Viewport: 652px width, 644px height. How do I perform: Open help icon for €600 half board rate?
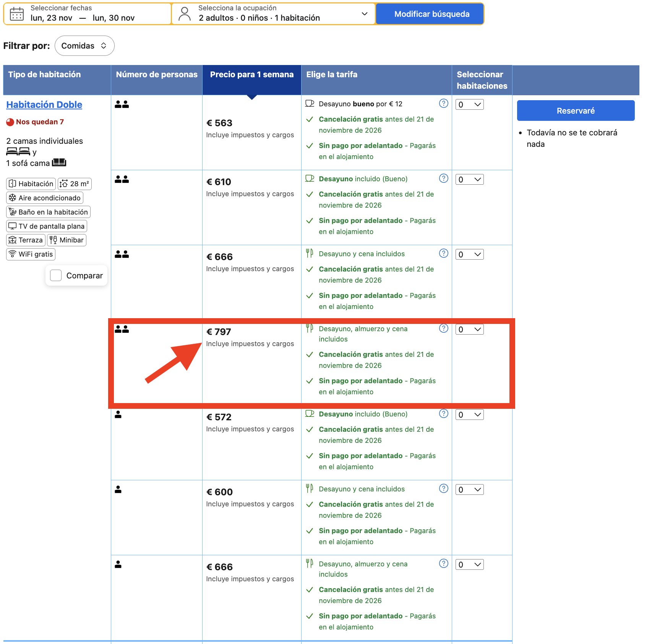(443, 489)
